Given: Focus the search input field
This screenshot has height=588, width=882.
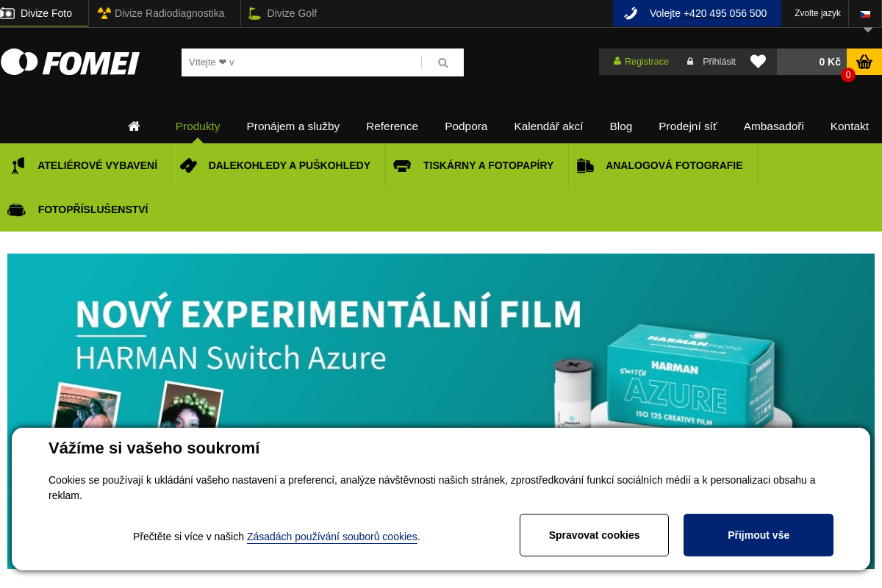Looking at the screenshot, I should coord(301,62).
